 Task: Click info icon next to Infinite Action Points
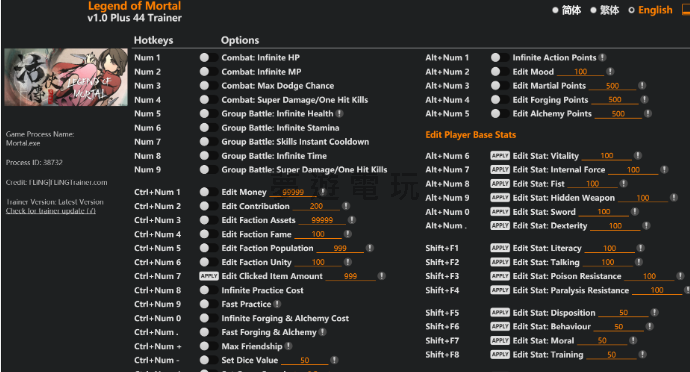[x=602, y=58]
